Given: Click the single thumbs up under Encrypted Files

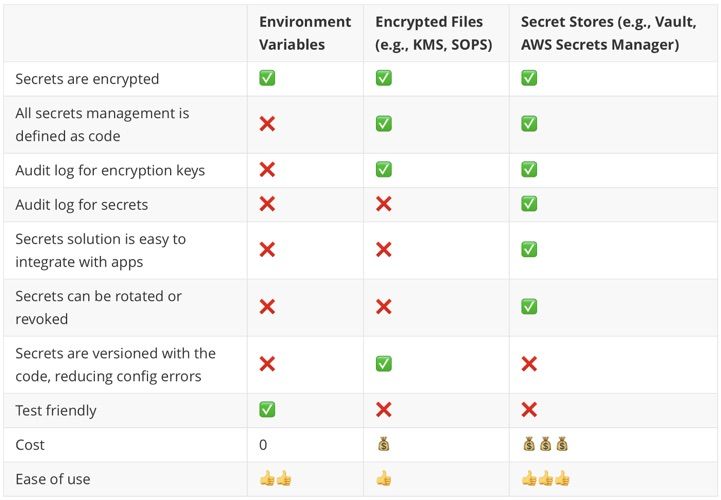Looking at the screenshot, I should tap(383, 478).
